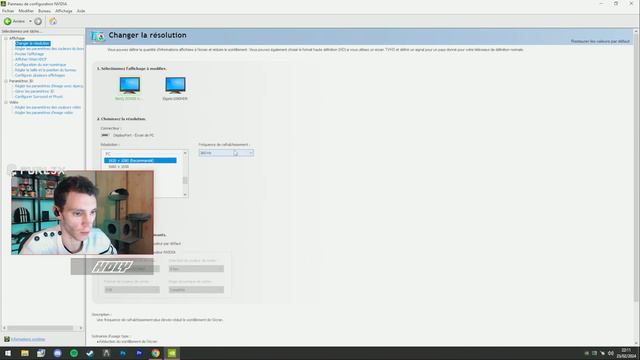Open the Plage dynamique de sortie dropdown
The height and width of the screenshot is (360, 640).
pyautogui.click(x=196, y=289)
